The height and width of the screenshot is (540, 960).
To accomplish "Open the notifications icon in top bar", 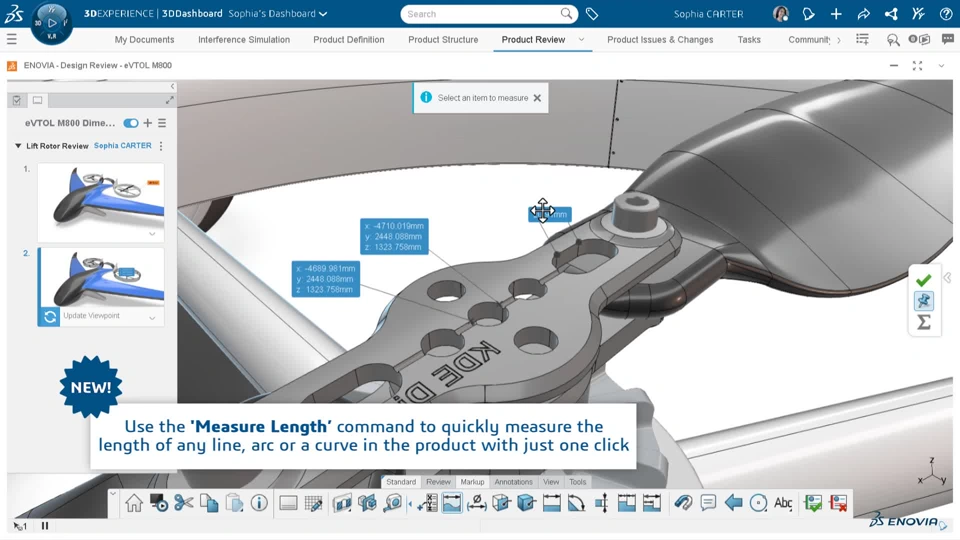I will pyautogui.click(x=808, y=13).
